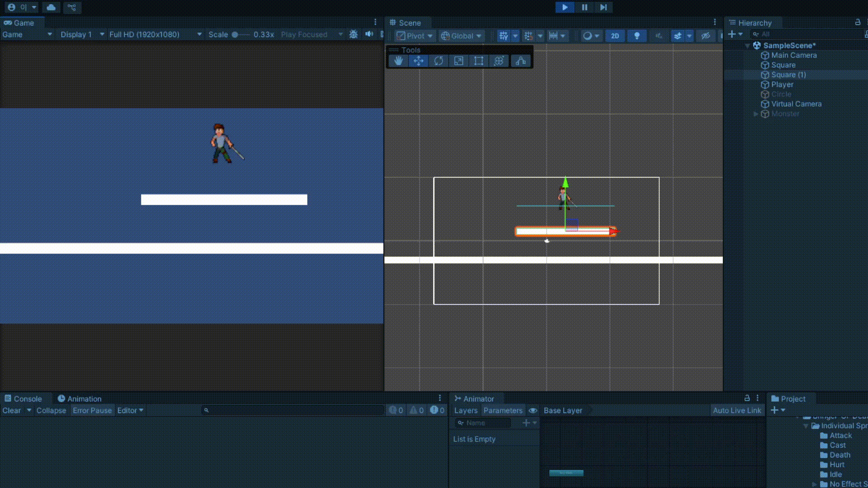
Task: Select the Scale tool
Action: tap(458, 61)
